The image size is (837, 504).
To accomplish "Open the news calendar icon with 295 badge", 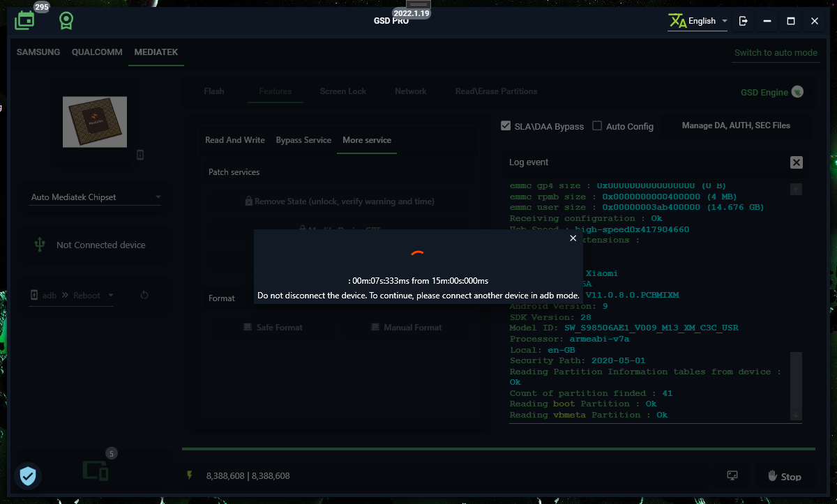I will (25, 21).
